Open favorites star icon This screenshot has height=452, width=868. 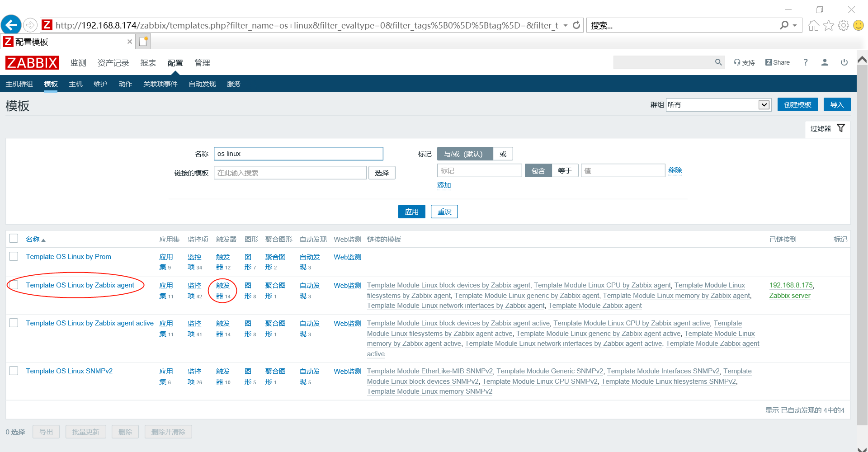829,25
